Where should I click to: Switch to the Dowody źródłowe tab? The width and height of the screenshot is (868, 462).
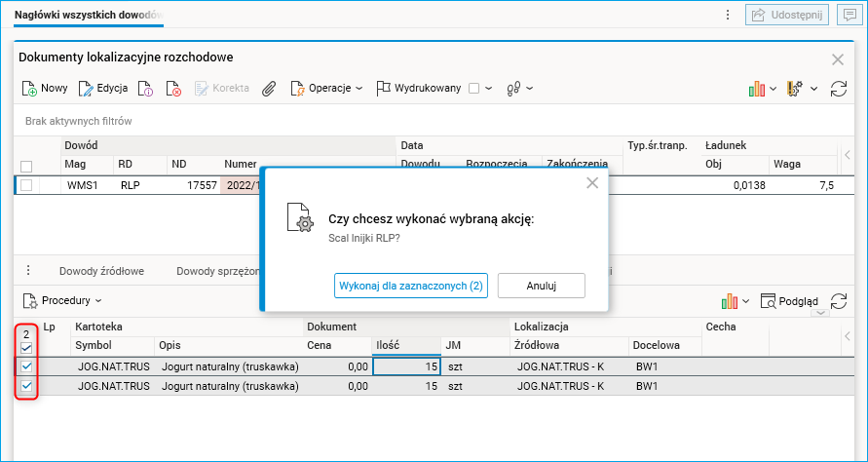(x=101, y=271)
